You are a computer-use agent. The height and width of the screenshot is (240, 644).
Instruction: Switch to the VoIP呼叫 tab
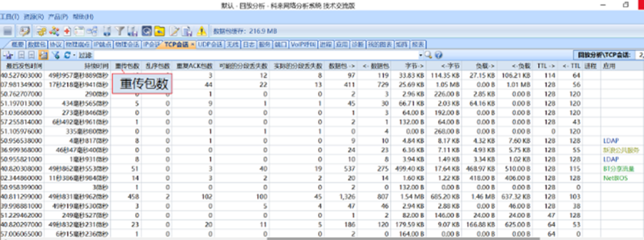(303, 44)
